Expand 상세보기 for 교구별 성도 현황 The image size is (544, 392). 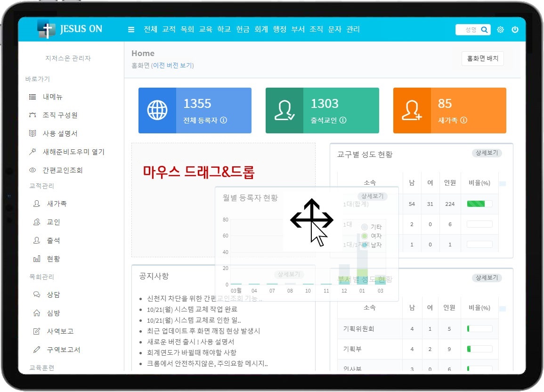(487, 153)
